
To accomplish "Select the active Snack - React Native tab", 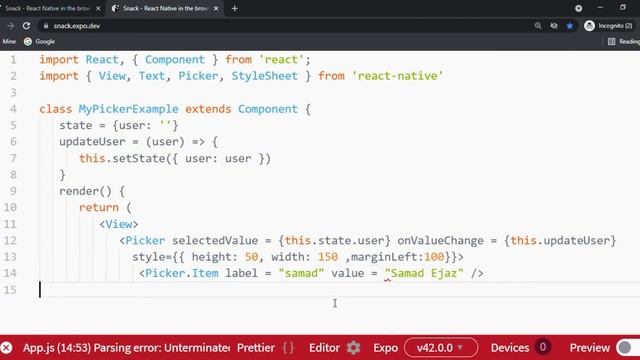I will click(x=165, y=8).
